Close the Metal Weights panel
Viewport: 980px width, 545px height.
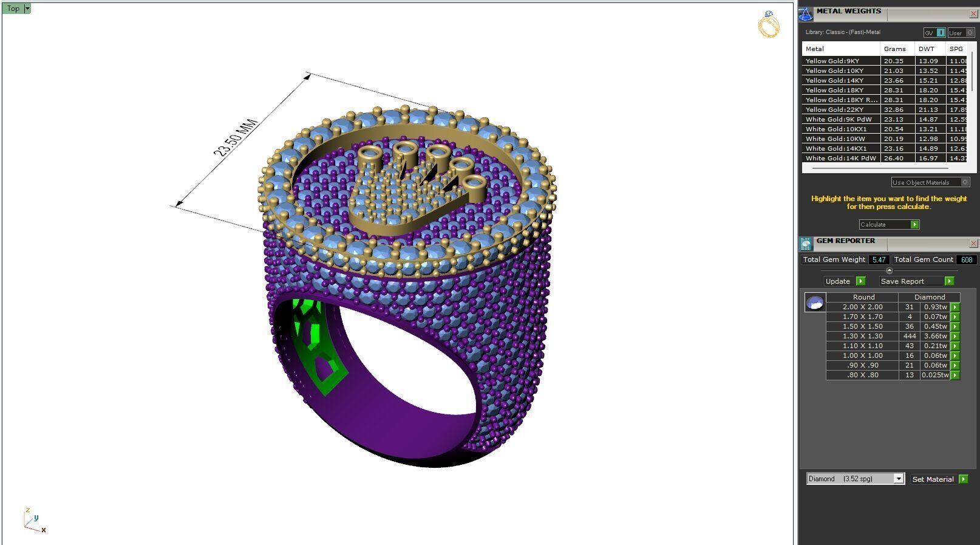pos(973,14)
